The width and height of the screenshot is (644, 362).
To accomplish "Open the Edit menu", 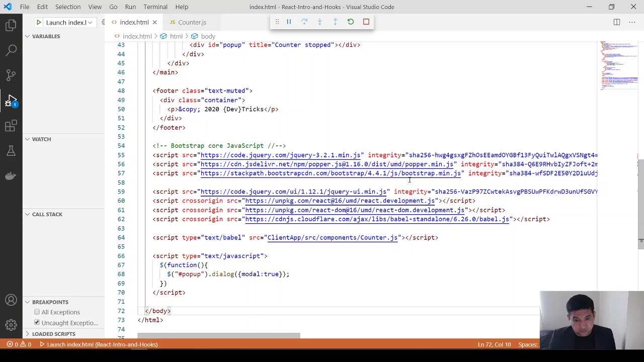I will (42, 7).
